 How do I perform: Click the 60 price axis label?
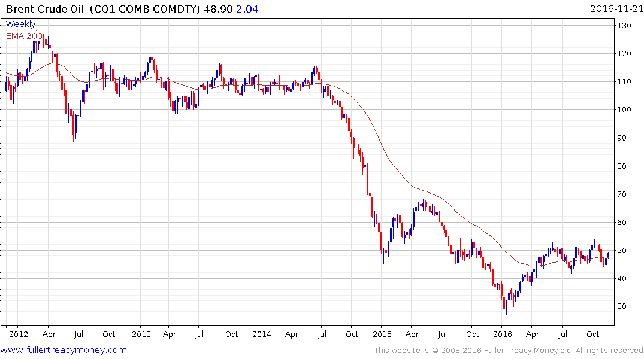coord(622,223)
